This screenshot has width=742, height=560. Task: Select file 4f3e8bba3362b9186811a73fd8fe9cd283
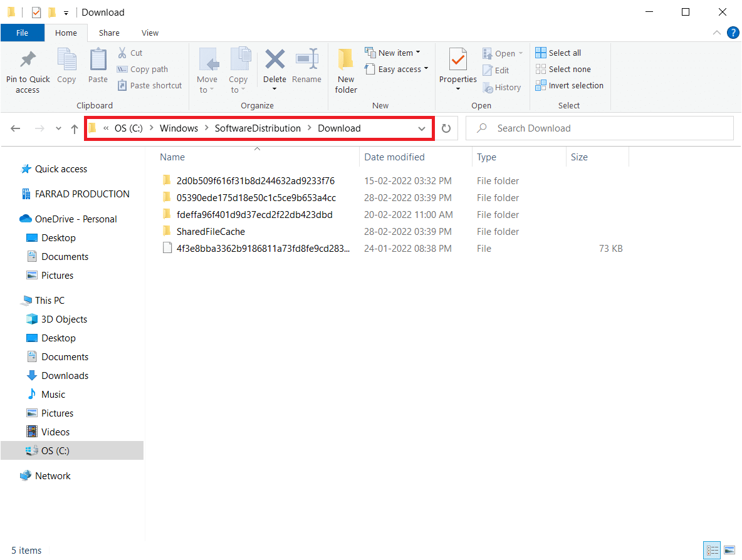[263, 248]
